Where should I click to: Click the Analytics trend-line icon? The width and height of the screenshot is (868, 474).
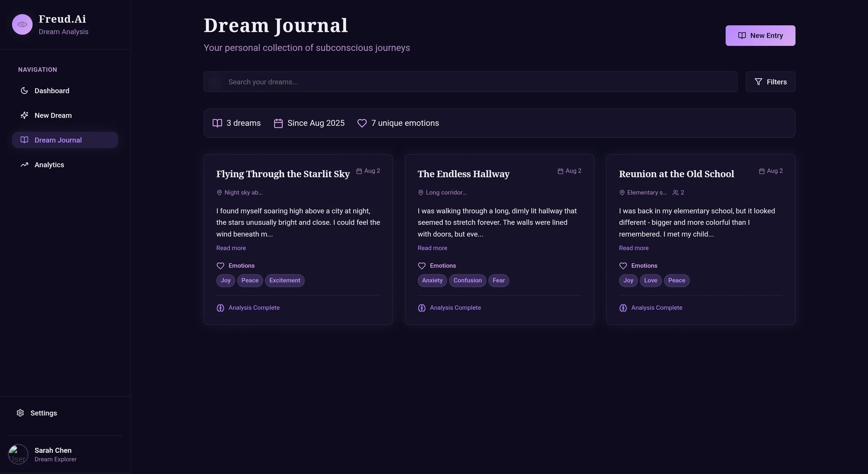tap(24, 165)
